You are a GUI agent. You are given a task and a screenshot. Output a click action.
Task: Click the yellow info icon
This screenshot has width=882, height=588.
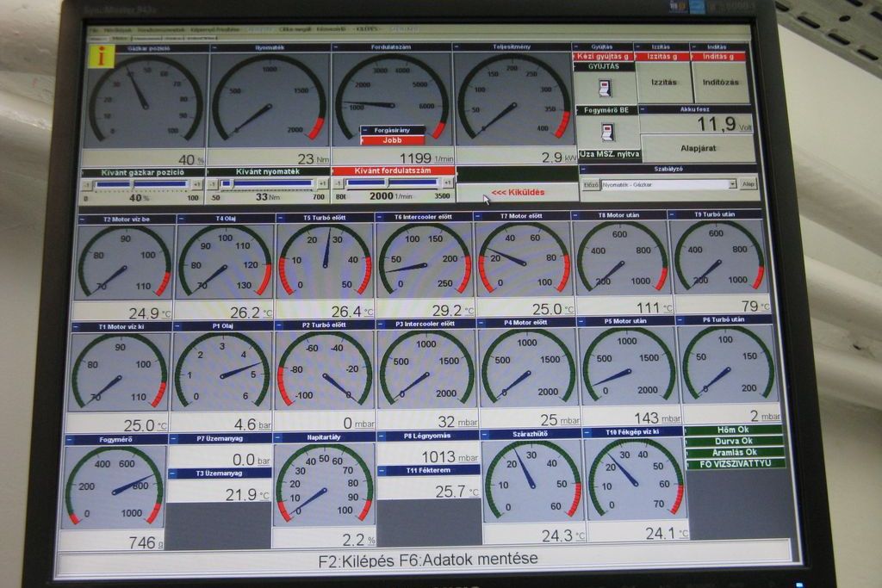pos(102,57)
